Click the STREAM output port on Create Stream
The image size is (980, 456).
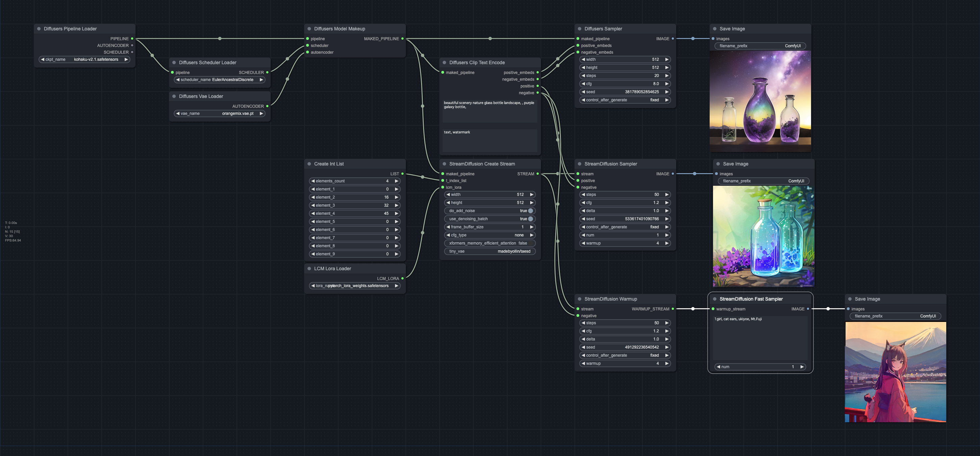click(538, 174)
